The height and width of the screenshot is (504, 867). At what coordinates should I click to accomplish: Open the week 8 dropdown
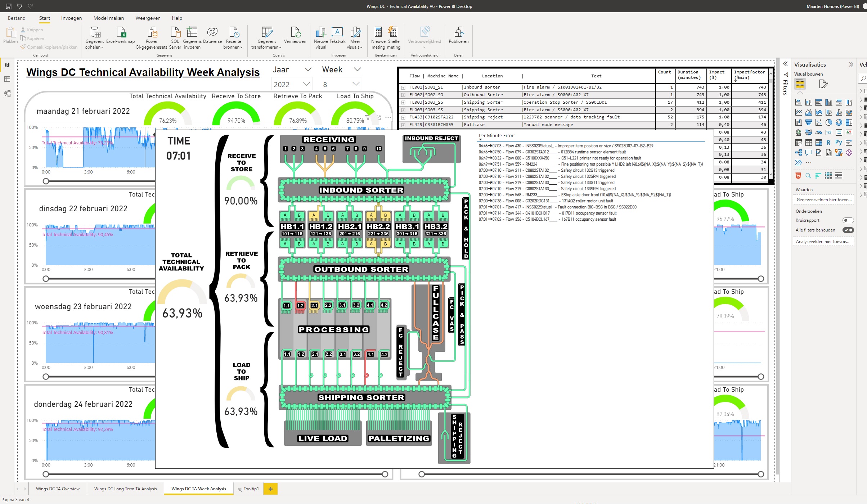click(356, 84)
